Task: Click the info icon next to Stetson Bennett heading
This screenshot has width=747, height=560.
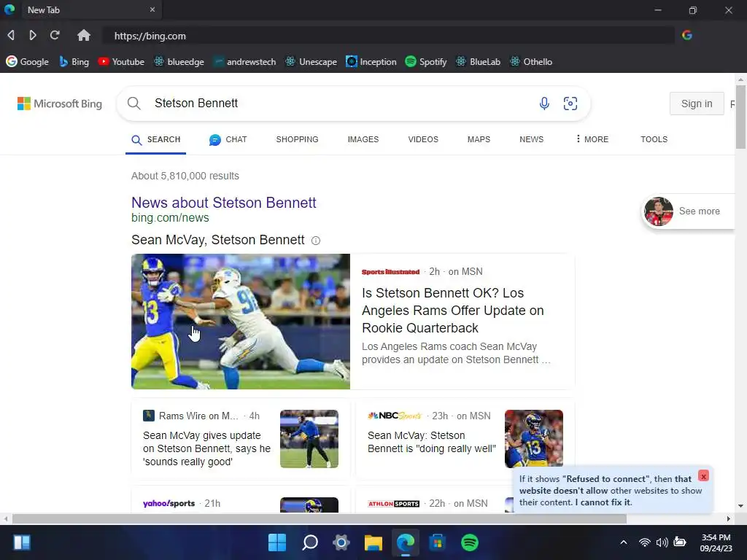Action: (315, 241)
